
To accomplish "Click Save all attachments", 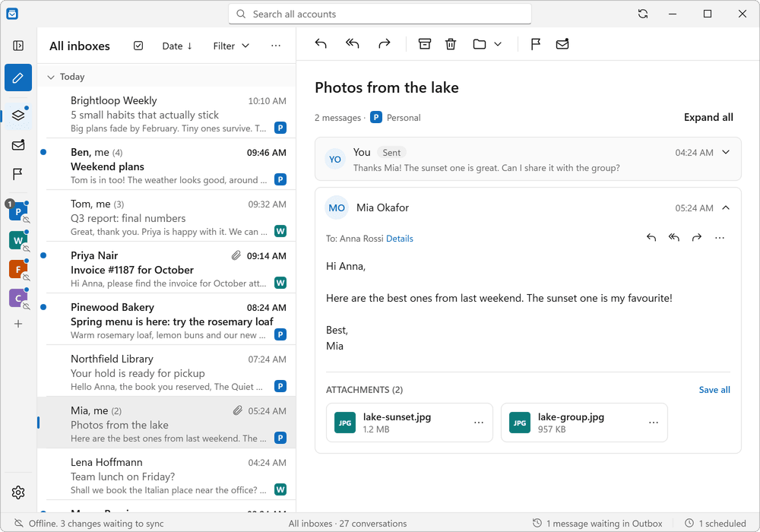I will [x=714, y=390].
